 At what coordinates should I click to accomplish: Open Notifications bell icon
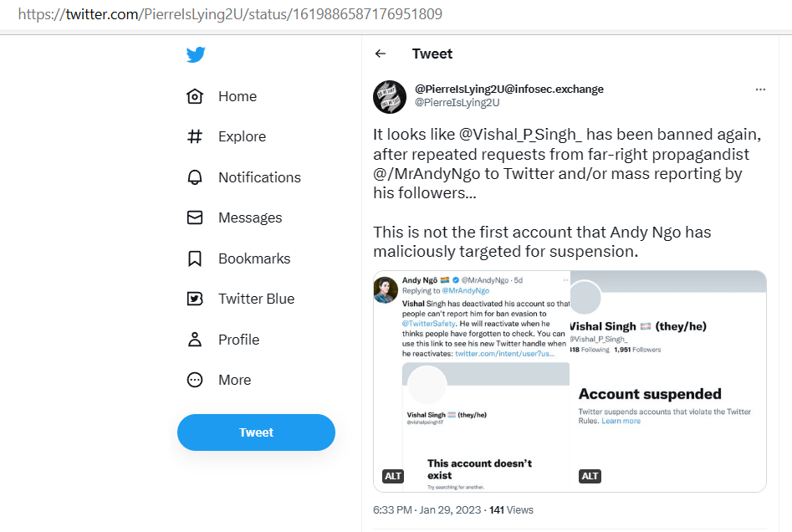tap(195, 177)
